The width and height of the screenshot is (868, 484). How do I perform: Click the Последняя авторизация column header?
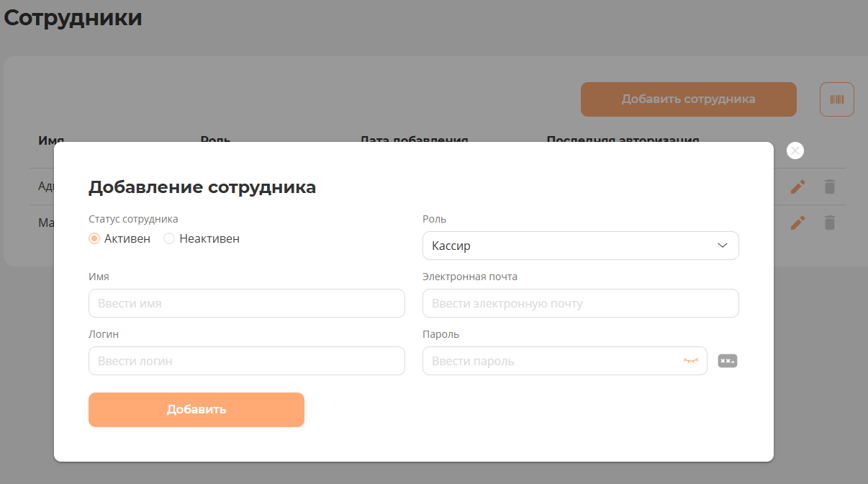(x=623, y=138)
